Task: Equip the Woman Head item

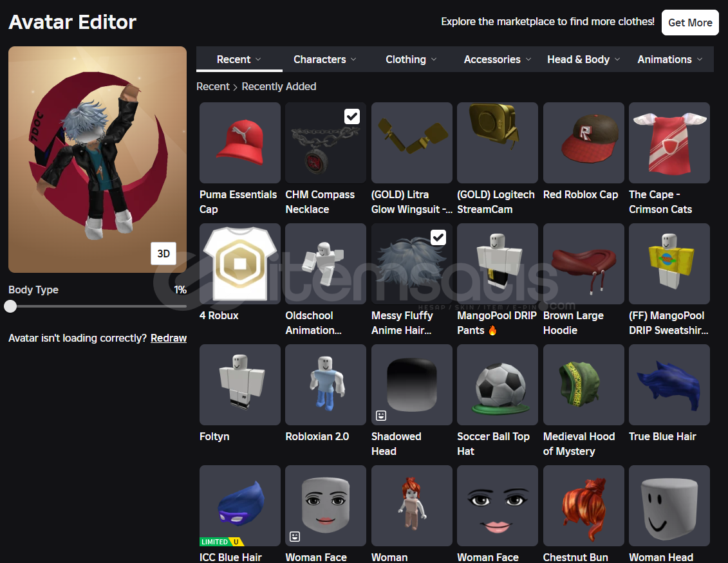Action: (x=669, y=506)
